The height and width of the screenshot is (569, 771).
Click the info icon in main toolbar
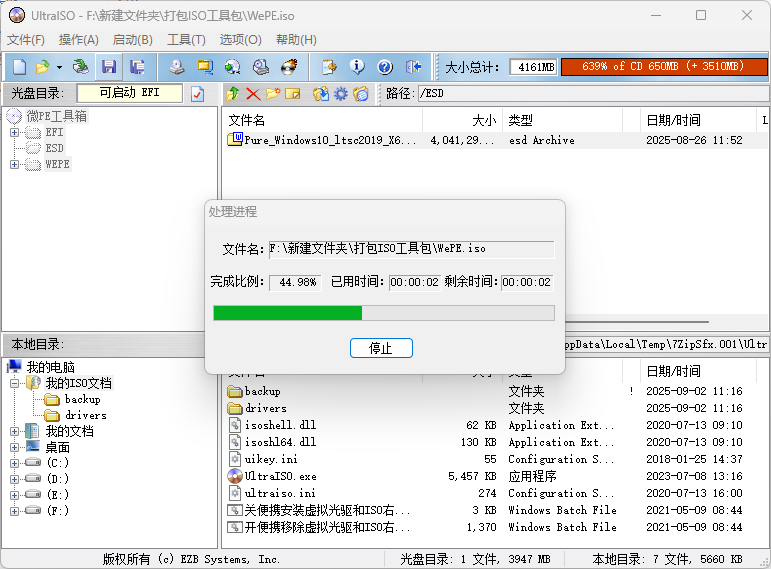pyautogui.click(x=357, y=67)
